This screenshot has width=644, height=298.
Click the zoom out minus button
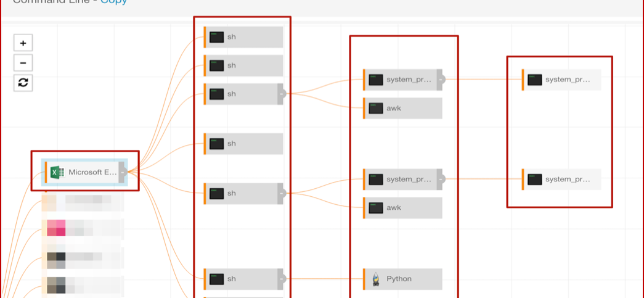pos(23,63)
